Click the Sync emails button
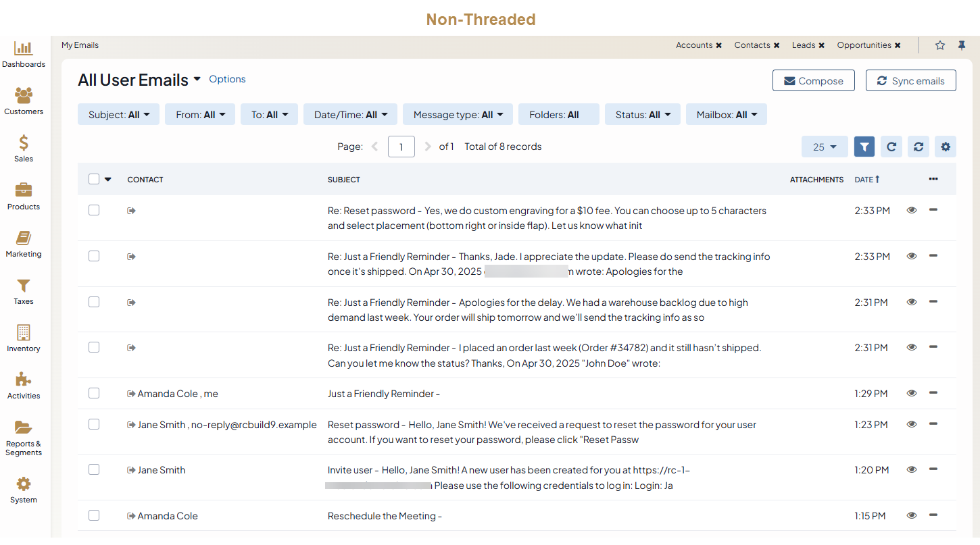The image size is (980, 545). pos(910,81)
